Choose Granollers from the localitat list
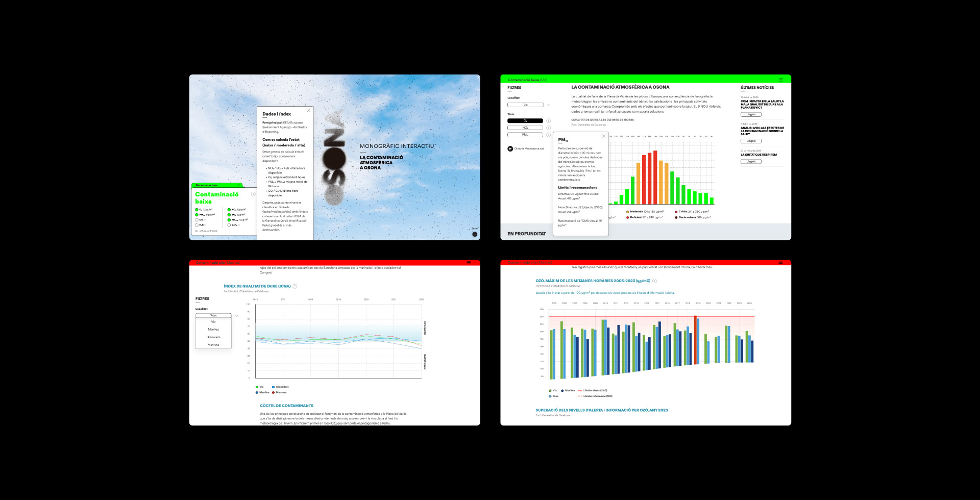The image size is (980, 500). [213, 337]
